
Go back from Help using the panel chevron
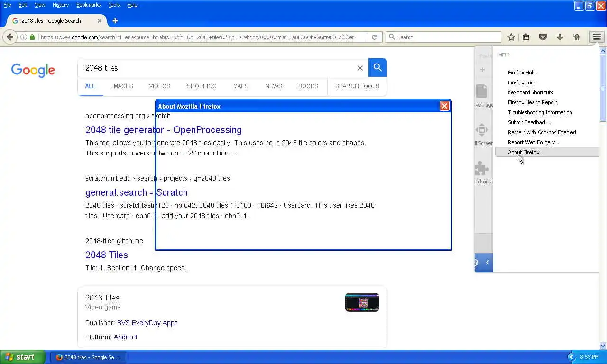point(487,263)
